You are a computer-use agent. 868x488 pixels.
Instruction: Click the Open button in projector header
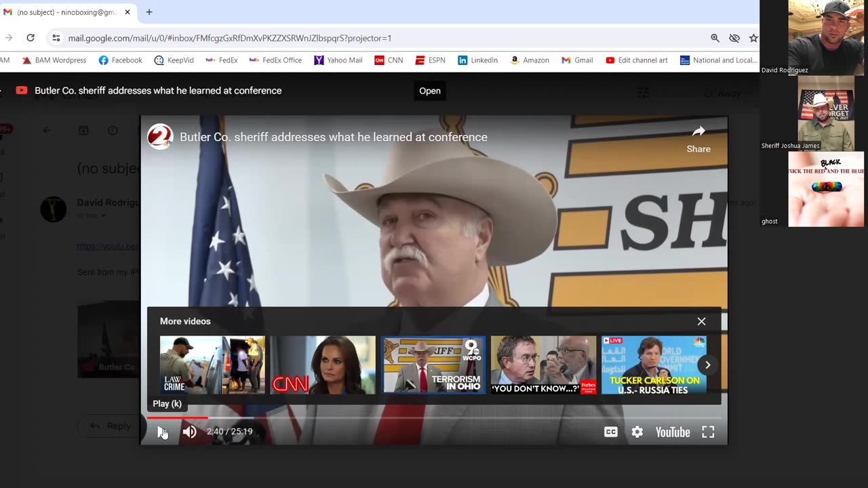pyautogui.click(x=430, y=91)
